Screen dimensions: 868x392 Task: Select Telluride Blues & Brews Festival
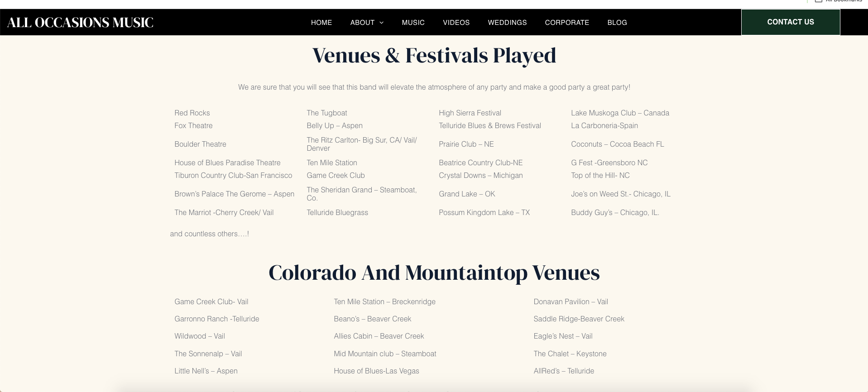pos(490,125)
